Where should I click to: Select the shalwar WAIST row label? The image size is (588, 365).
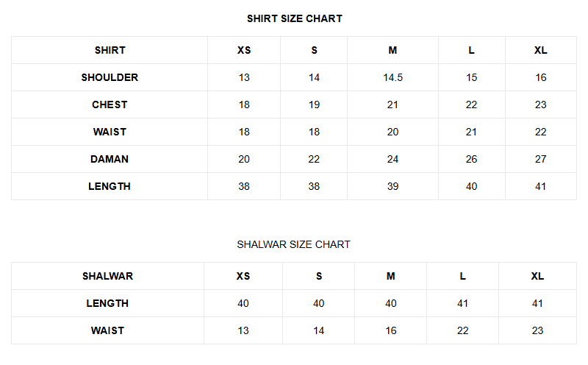[x=107, y=330]
